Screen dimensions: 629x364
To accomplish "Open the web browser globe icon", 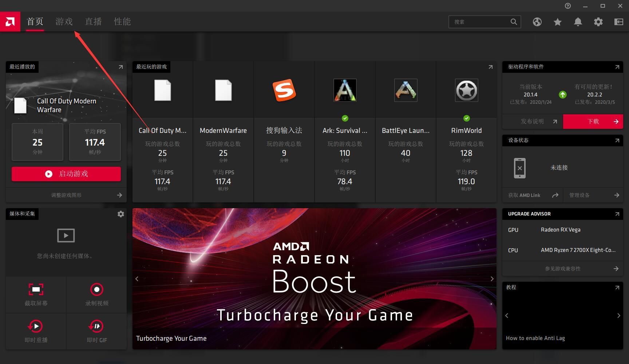I will point(537,22).
